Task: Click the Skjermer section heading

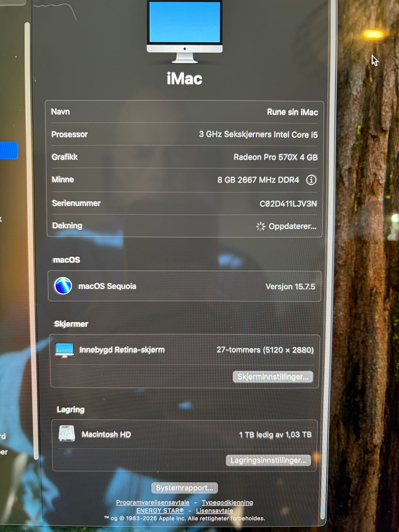Action: [71, 324]
